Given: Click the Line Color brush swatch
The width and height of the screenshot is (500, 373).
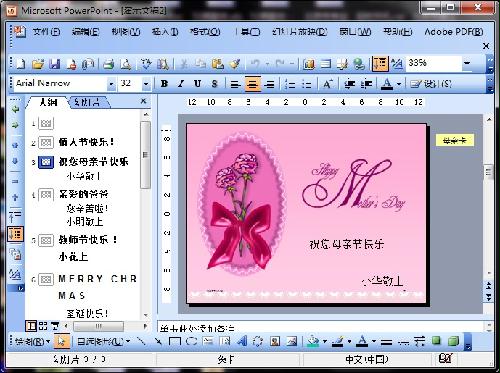Looking at the screenshot, I should point(338,341).
